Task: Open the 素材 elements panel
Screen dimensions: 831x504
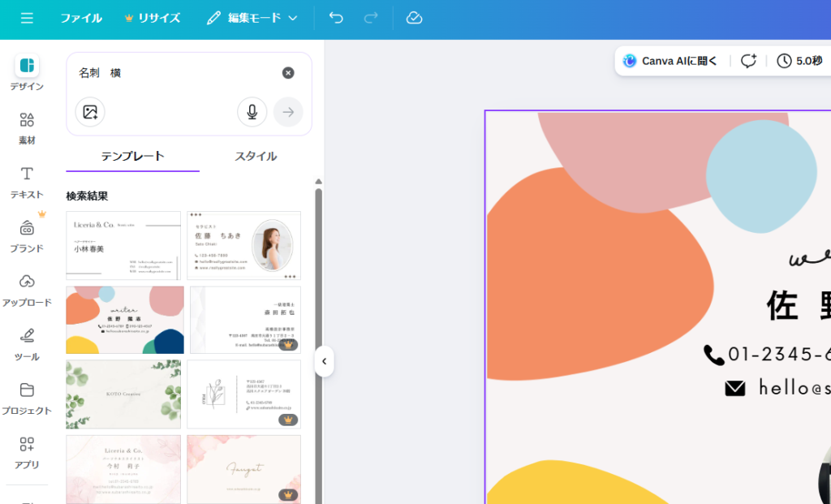Action: [27, 128]
